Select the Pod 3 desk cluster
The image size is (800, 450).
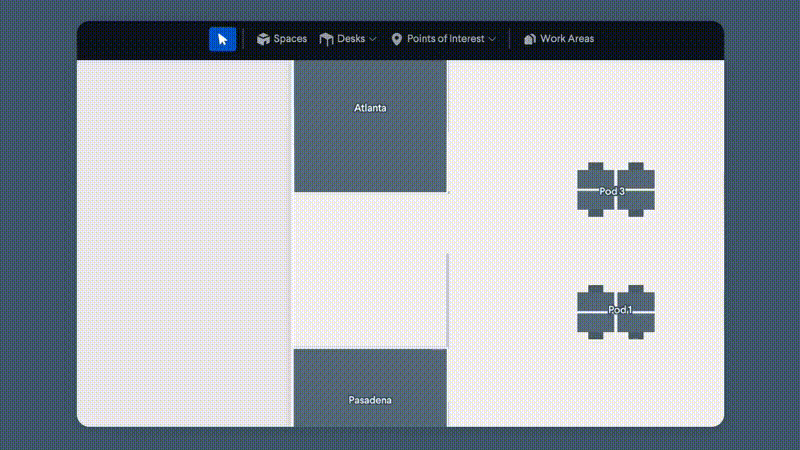[616, 190]
